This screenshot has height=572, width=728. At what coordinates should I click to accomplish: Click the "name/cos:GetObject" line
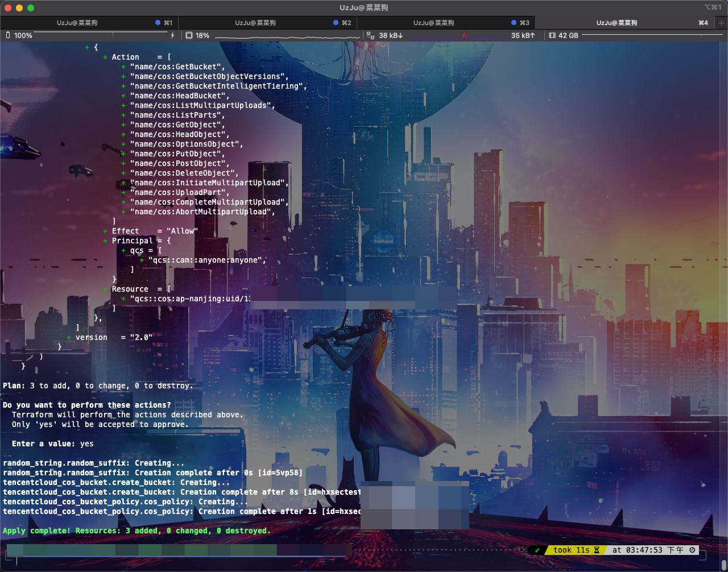(x=173, y=125)
